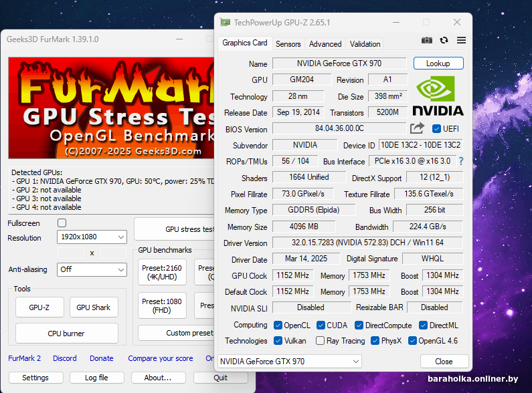Minimize the FurMark window
This screenshot has height=393, width=532.
click(179, 39)
